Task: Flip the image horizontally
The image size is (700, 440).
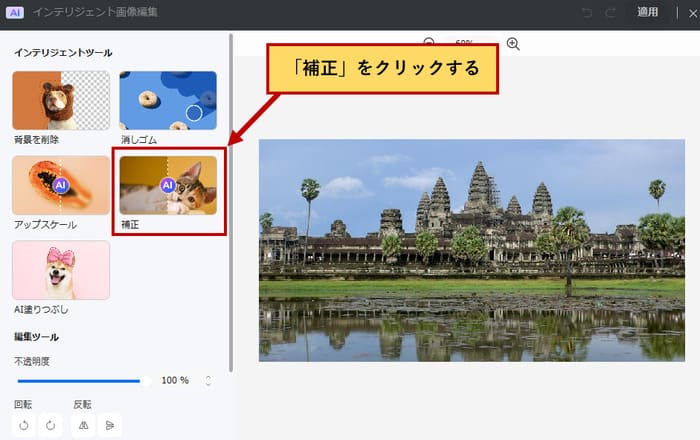Action: pyautogui.click(x=83, y=425)
